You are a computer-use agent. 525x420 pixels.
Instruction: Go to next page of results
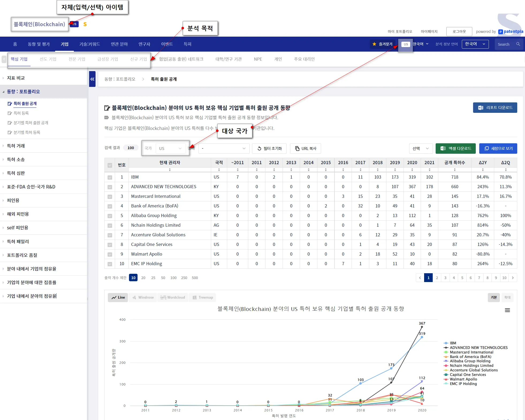coord(513,278)
